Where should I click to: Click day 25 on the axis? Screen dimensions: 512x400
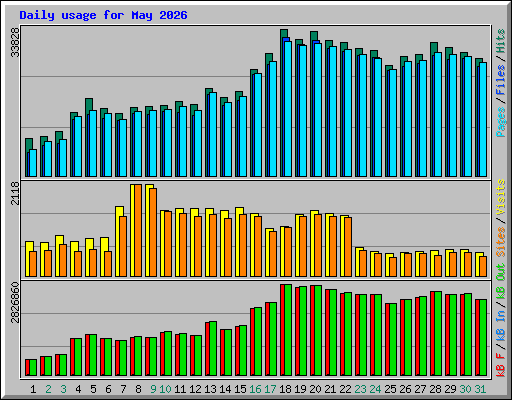(390, 389)
